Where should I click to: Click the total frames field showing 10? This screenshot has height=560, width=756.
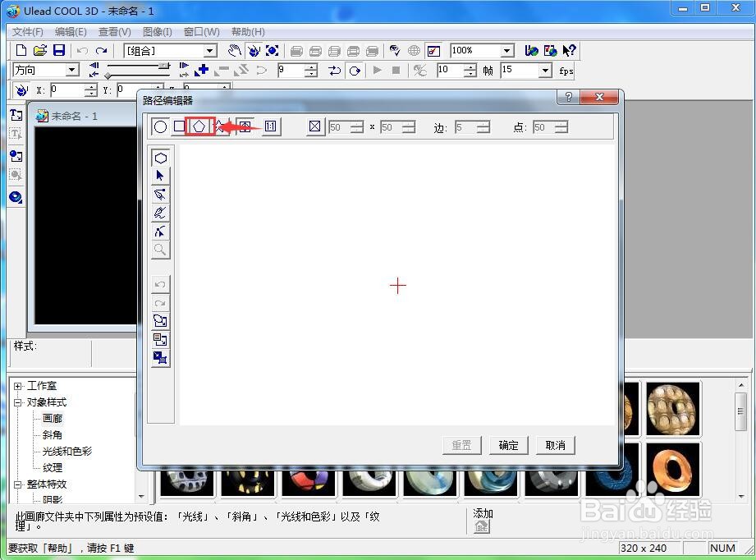pyautogui.click(x=451, y=71)
